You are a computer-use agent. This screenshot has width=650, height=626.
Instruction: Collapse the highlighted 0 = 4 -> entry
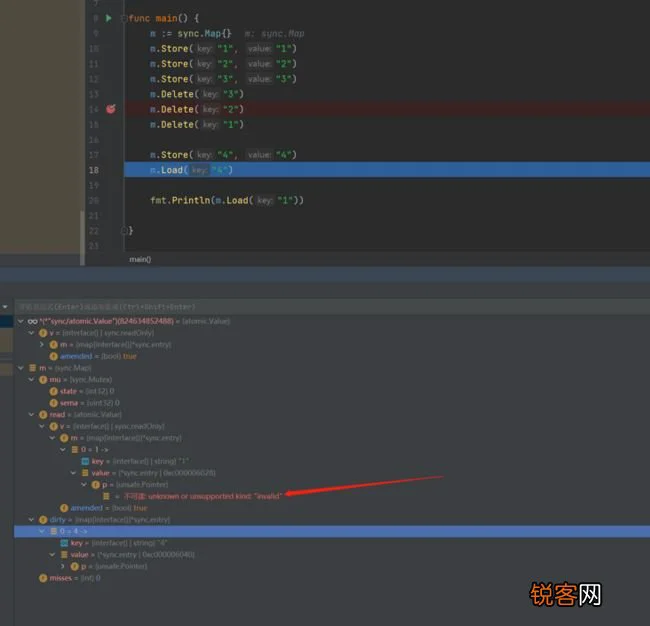[x=41, y=531]
